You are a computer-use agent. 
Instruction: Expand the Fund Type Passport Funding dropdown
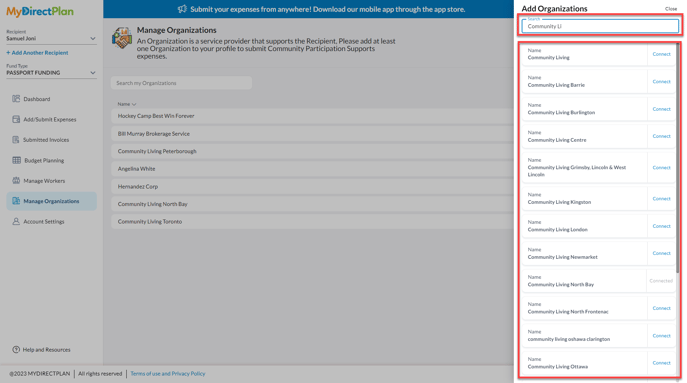pos(51,73)
